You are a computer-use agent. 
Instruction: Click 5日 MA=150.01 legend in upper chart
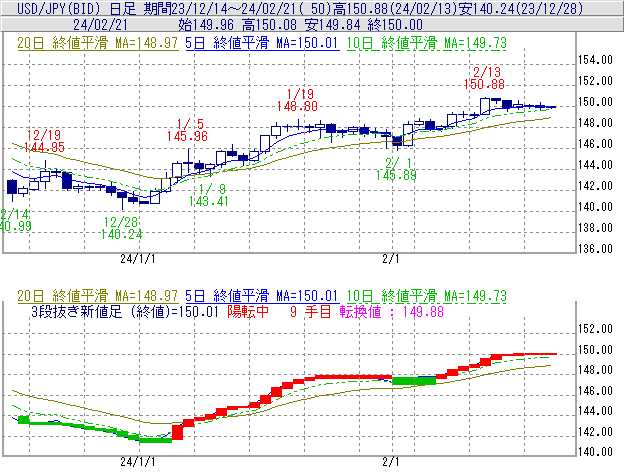tap(262, 43)
